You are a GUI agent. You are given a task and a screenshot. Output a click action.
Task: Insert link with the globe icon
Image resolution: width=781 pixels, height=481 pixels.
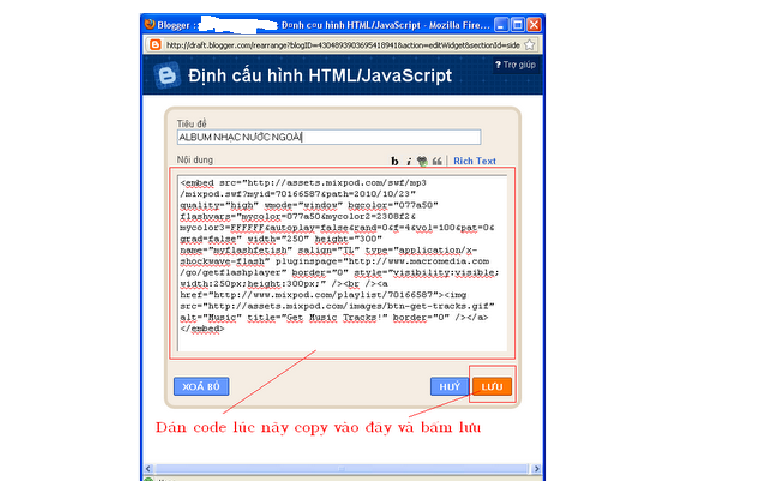tap(422, 161)
